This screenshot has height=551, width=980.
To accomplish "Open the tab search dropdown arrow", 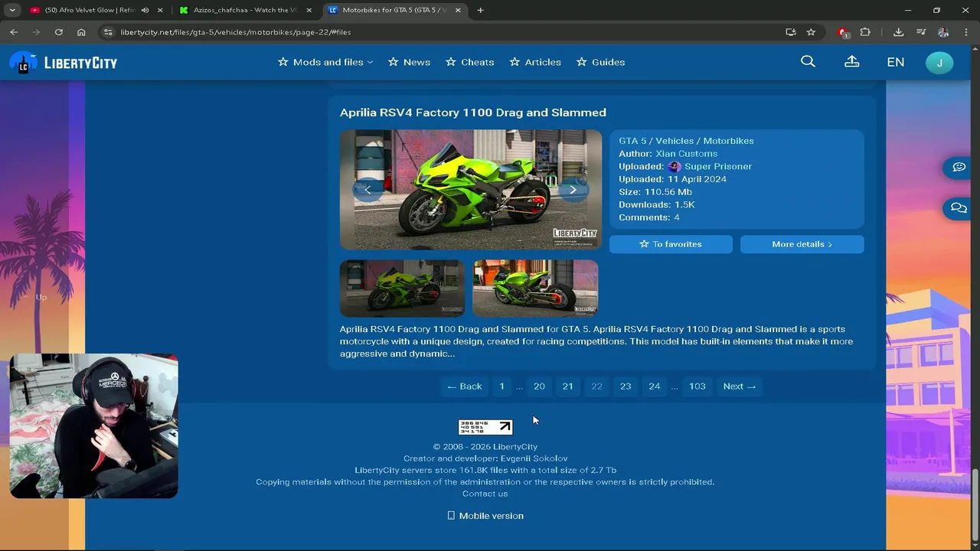I will [x=12, y=10].
